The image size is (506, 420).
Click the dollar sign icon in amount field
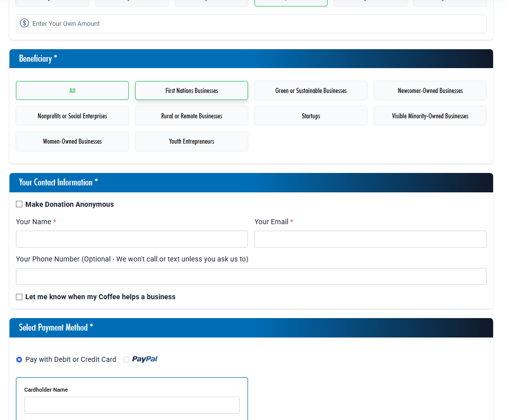[24, 23]
